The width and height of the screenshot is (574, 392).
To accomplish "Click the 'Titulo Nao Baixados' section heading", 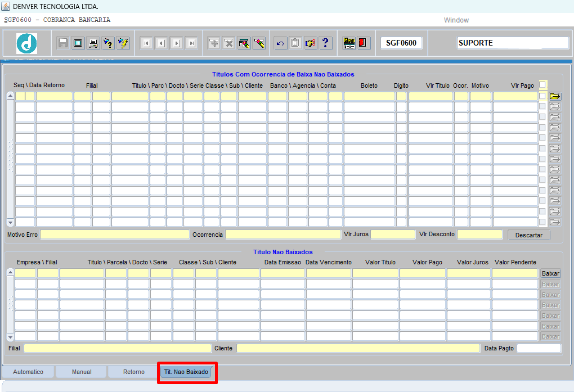I will (283, 252).
